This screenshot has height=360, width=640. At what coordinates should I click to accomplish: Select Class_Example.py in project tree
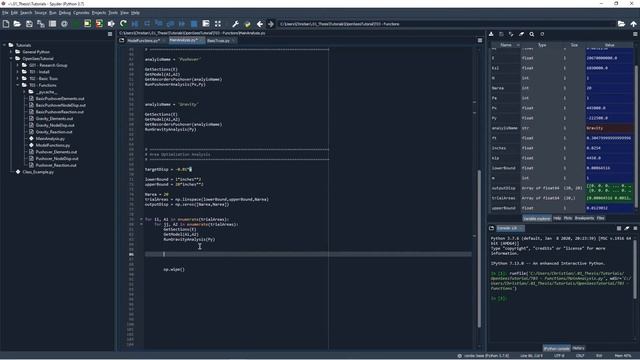click(x=38, y=172)
